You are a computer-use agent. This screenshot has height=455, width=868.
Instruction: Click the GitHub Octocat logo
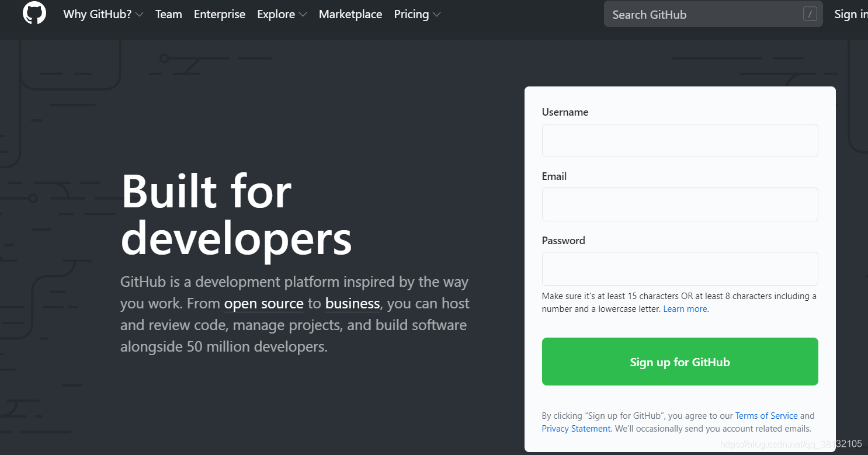34,13
